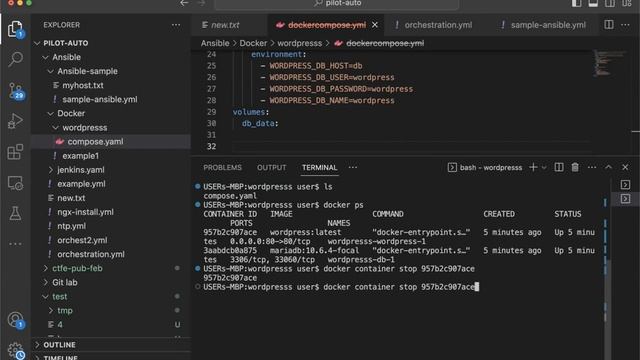Open terminal panel more actions
Screen dimensions: 640x360
(592, 167)
